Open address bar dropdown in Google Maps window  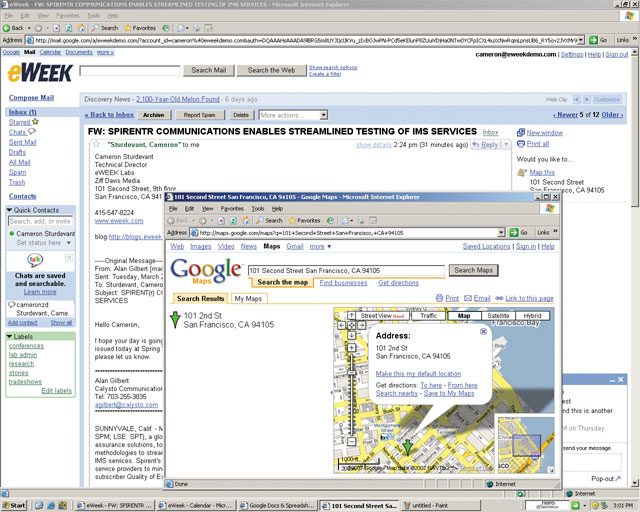502,233
